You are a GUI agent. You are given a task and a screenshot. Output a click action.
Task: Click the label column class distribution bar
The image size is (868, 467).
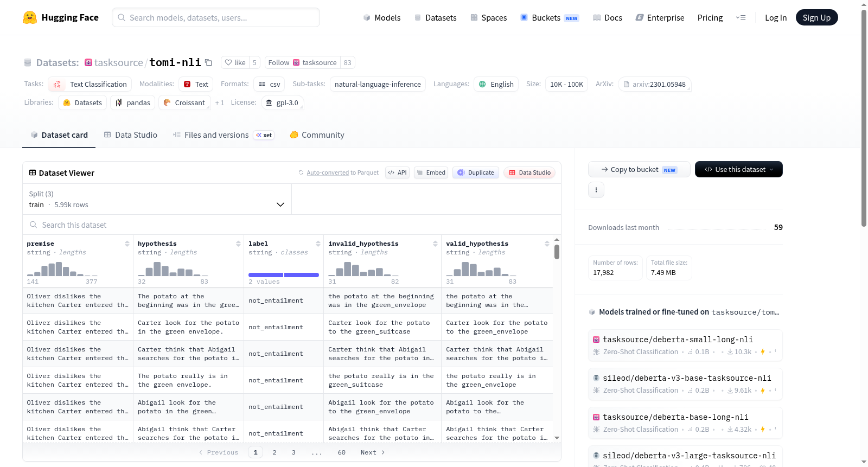point(284,275)
